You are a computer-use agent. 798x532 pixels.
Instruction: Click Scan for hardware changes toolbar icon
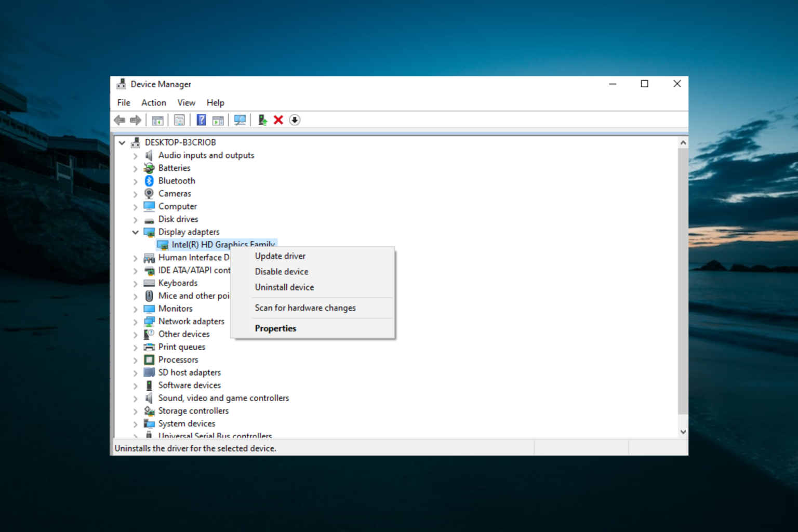pos(240,120)
